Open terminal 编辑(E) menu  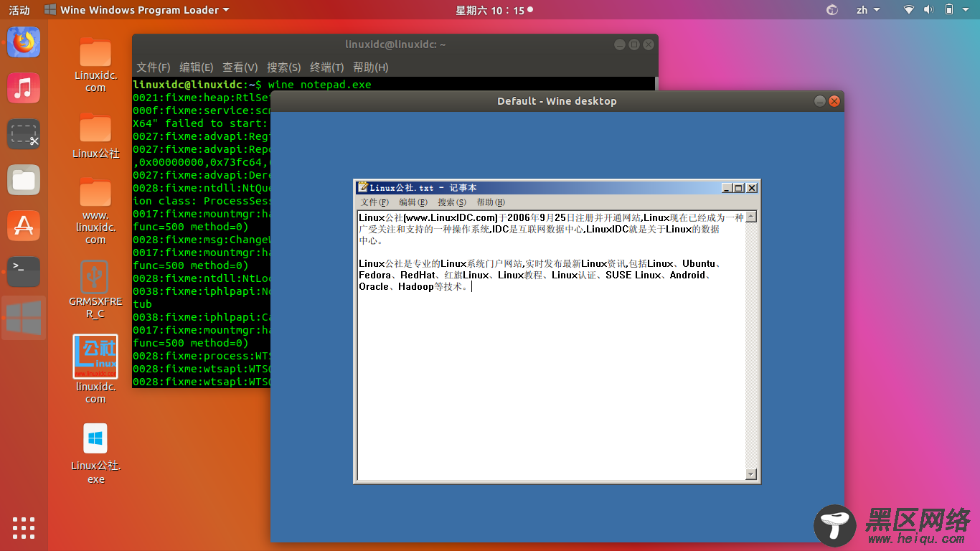tap(197, 67)
